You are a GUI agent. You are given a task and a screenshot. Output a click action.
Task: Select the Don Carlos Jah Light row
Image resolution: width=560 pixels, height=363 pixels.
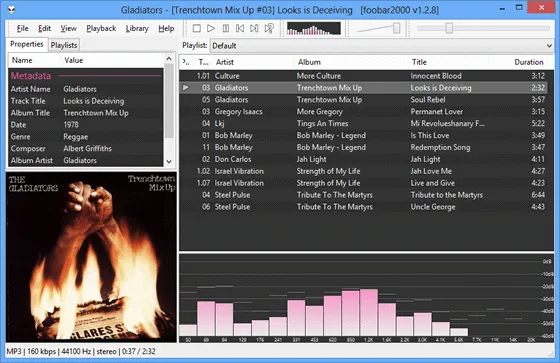pos(363,159)
